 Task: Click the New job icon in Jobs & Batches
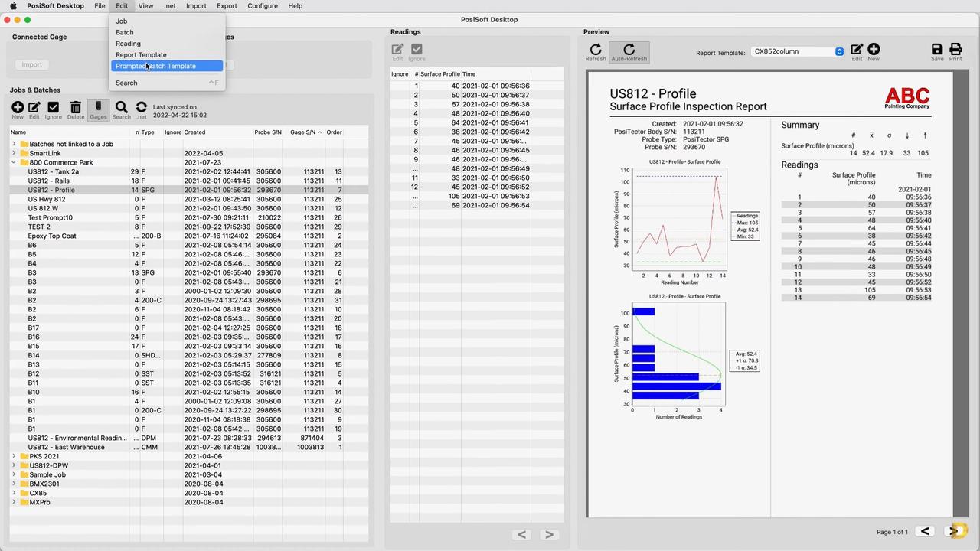pyautogui.click(x=18, y=109)
